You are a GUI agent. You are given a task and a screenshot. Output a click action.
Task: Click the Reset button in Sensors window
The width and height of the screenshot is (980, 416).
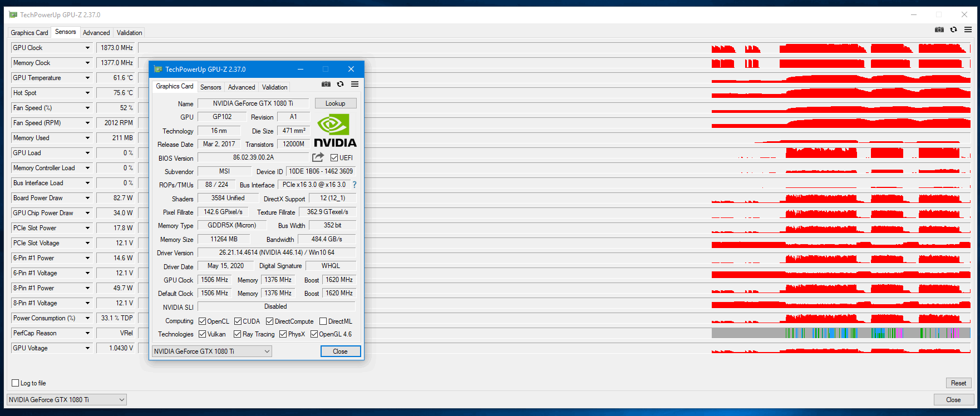click(959, 383)
